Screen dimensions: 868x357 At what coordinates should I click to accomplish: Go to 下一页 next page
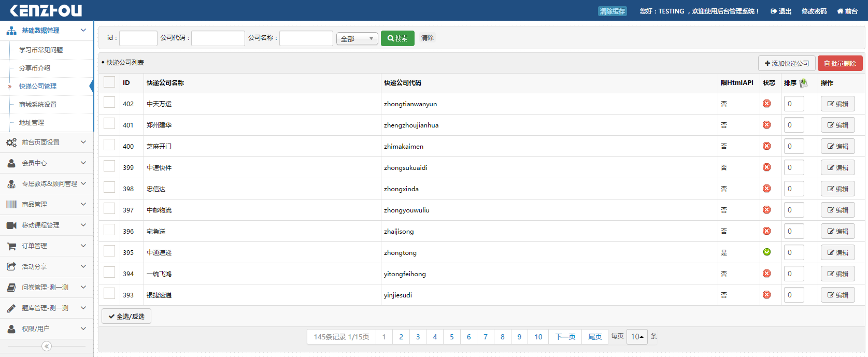pyautogui.click(x=565, y=337)
